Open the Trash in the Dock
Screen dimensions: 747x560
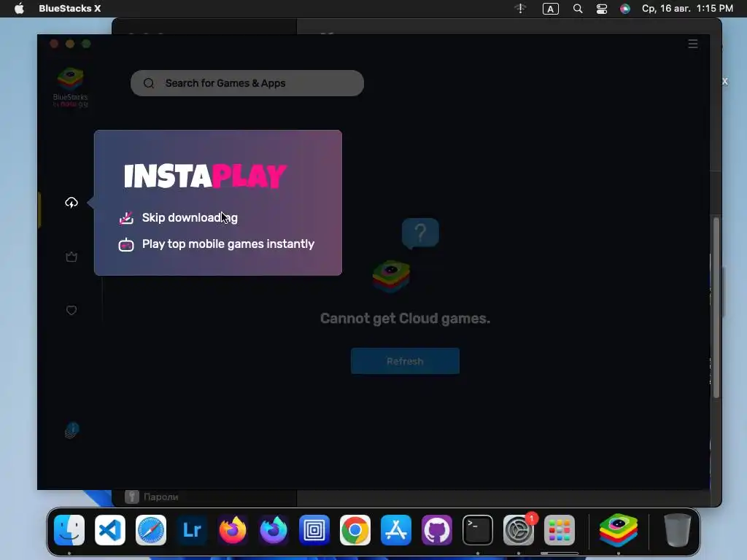[x=678, y=530]
